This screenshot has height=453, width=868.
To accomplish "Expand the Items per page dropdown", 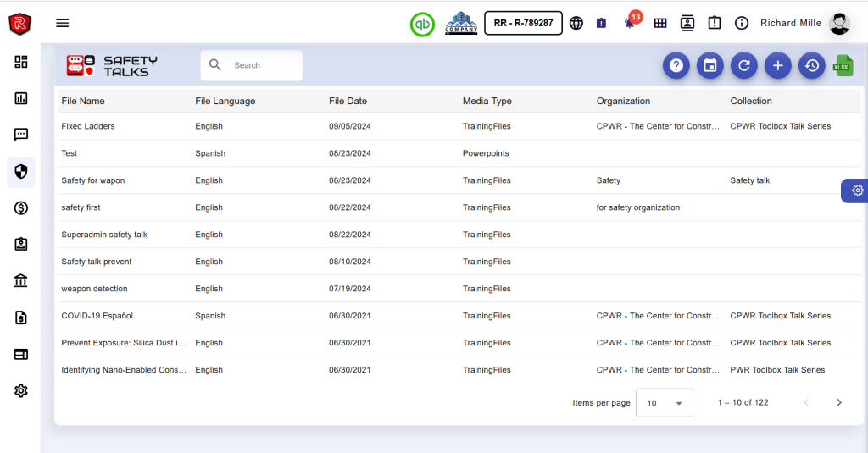I will coord(665,403).
